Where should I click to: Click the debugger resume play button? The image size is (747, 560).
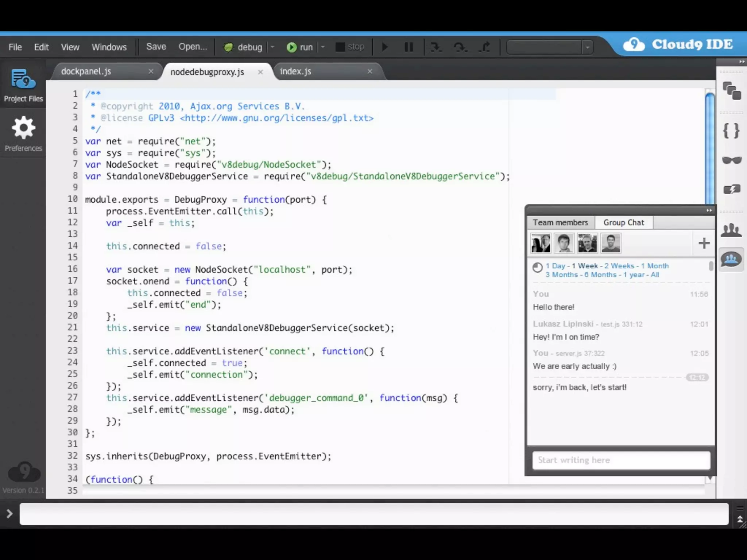(x=384, y=47)
